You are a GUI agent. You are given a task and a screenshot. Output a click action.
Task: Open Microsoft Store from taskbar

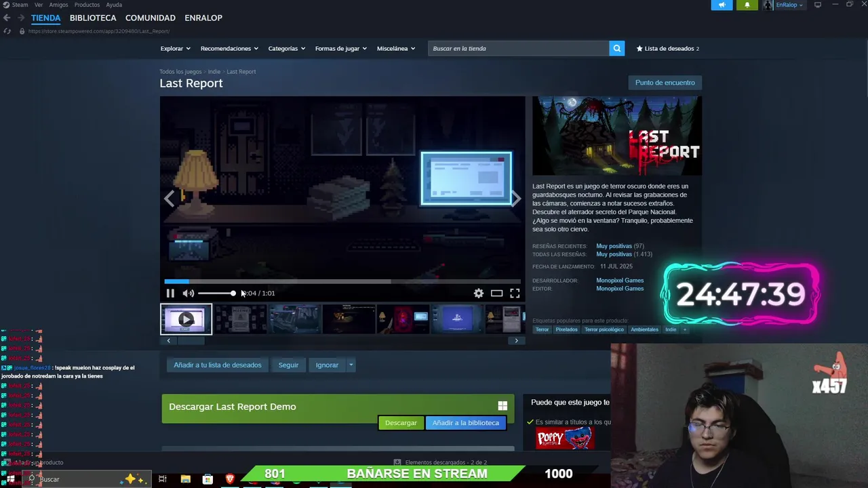click(x=208, y=479)
